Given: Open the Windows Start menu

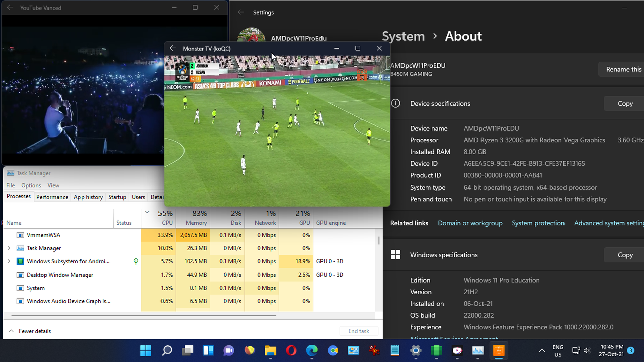Looking at the screenshot, I should coord(146,350).
